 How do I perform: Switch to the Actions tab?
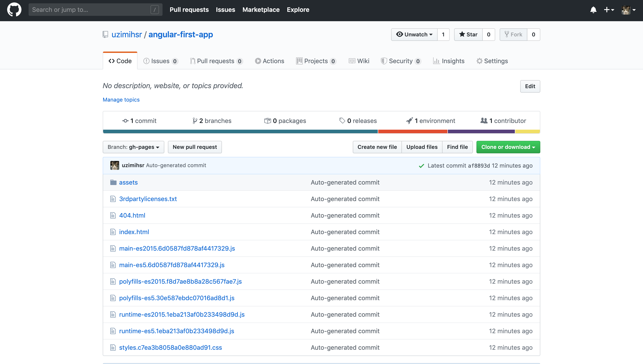click(x=269, y=61)
